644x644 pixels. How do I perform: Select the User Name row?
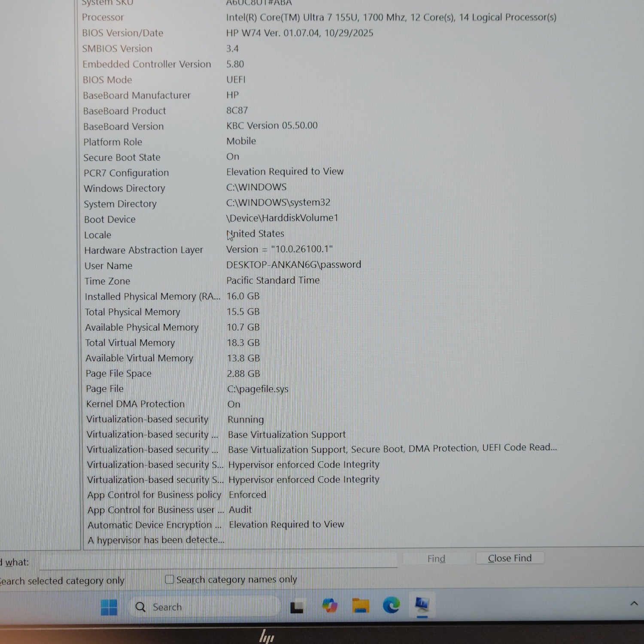[x=108, y=266]
